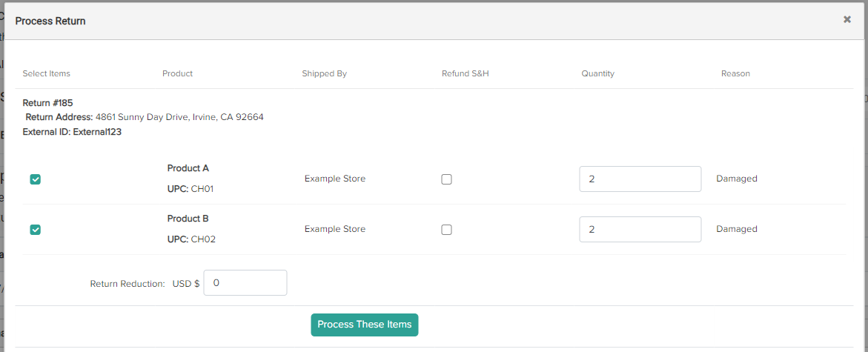Image resolution: width=868 pixels, height=352 pixels.
Task: Click the UPC CH01 value
Action: (x=202, y=189)
